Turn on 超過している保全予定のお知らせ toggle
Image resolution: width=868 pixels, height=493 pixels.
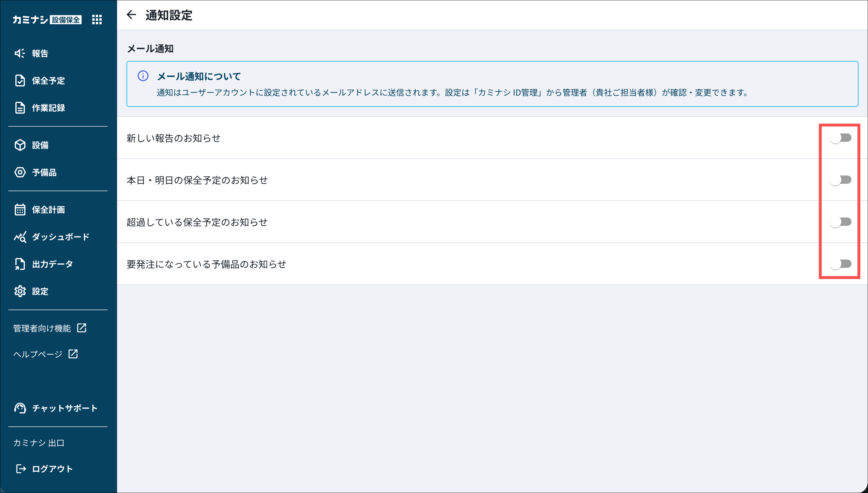coord(840,222)
